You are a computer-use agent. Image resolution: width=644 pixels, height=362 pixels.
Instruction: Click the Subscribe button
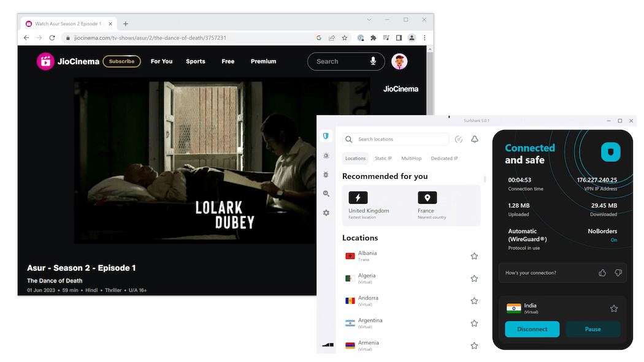pos(121,61)
